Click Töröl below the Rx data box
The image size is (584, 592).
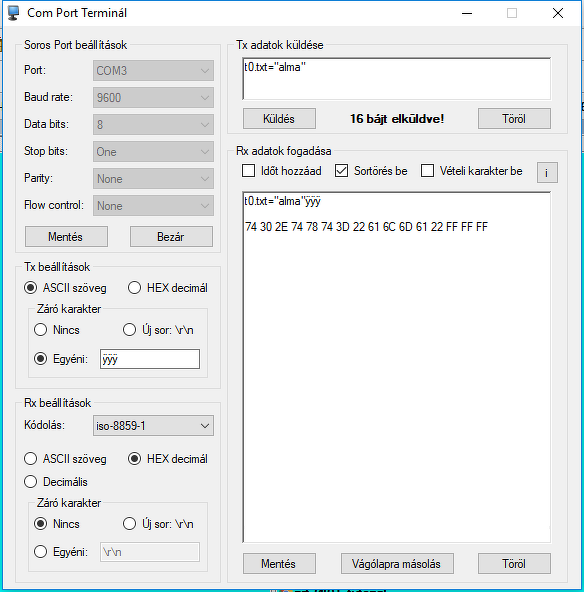514,564
